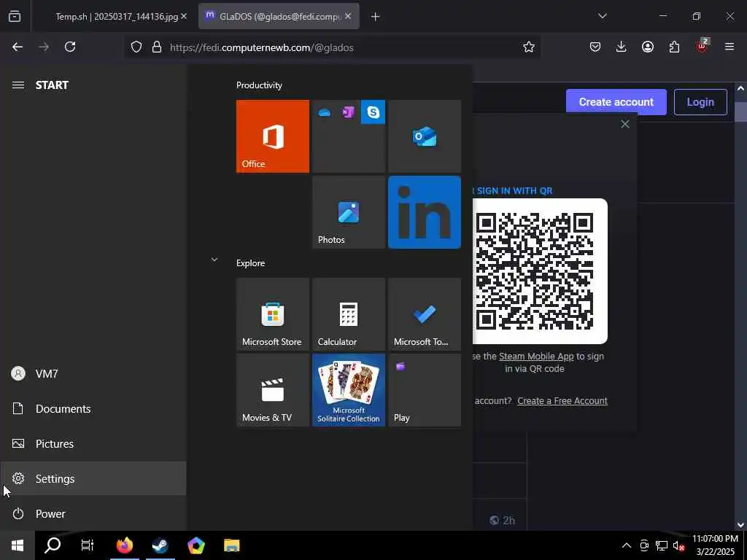This screenshot has width=747, height=560.
Task: Open the Photos tile
Action: coord(348,212)
